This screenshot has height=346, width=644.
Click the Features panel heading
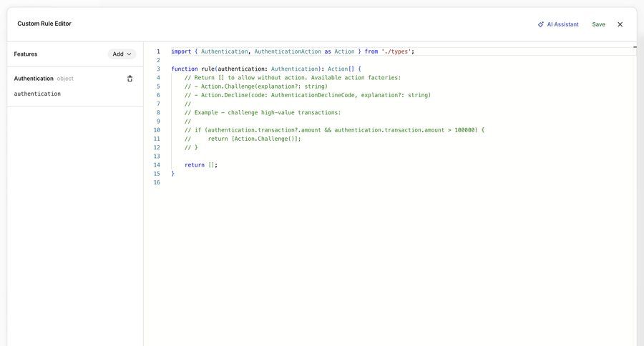pos(26,54)
